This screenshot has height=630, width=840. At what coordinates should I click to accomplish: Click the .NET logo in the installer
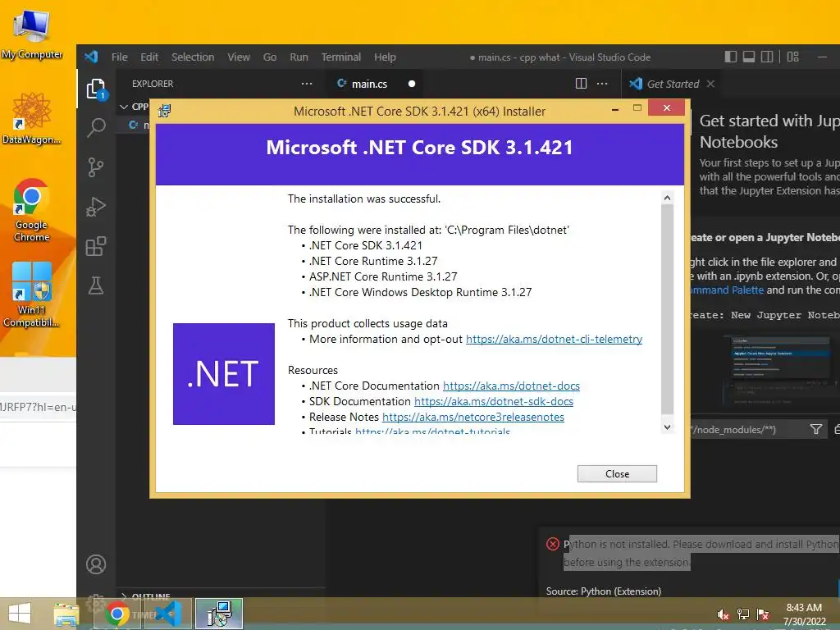pyautogui.click(x=224, y=374)
